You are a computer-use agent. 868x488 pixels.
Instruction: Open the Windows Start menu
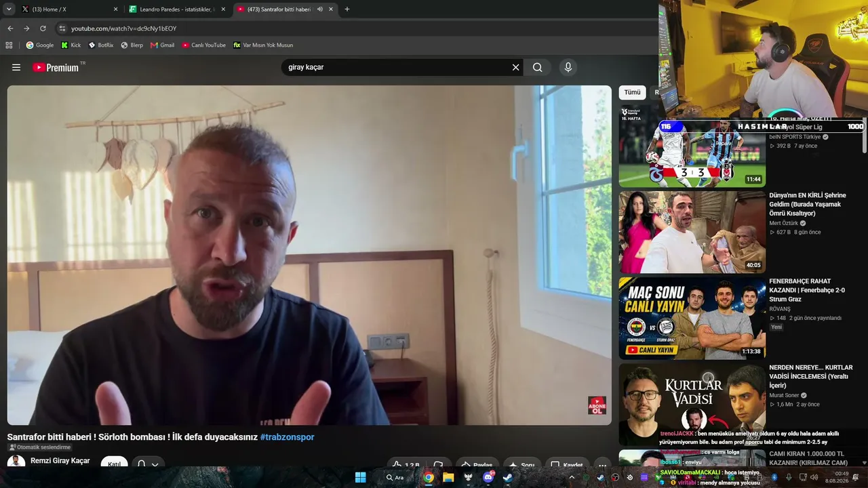(361, 477)
